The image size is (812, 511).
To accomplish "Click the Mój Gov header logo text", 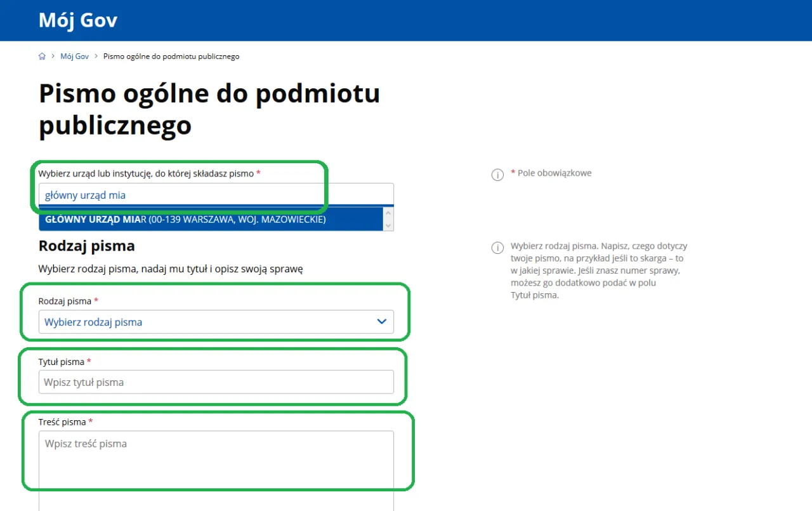I will (x=78, y=20).
